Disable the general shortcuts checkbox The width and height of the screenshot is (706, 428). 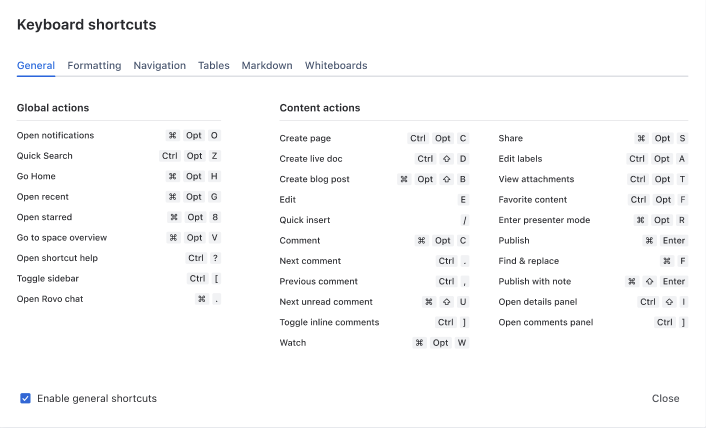tap(25, 398)
